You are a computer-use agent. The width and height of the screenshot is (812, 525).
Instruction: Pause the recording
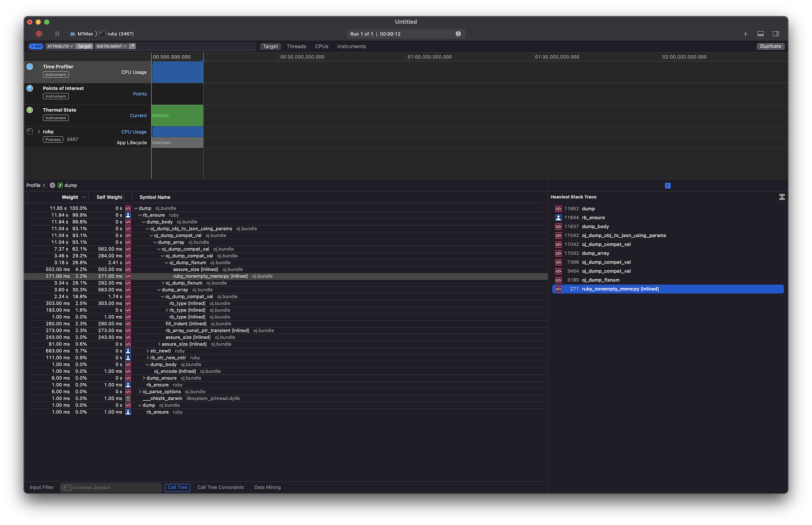click(57, 34)
